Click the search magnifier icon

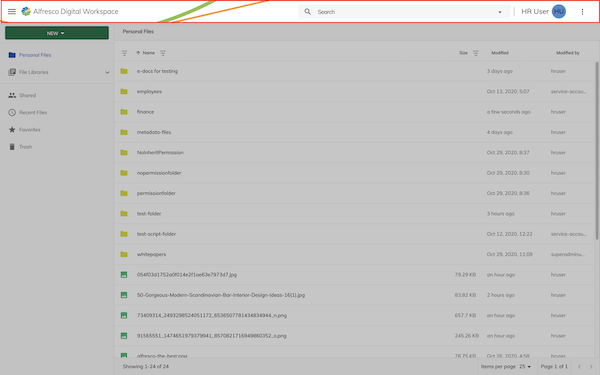(x=308, y=11)
